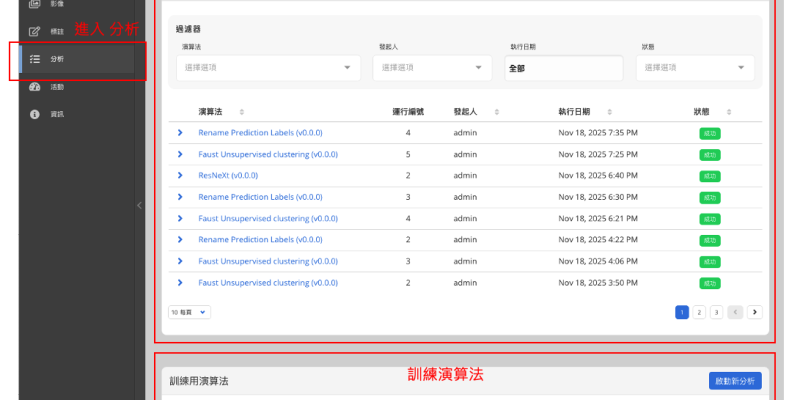
Task: Go to page 2 of results
Action: (x=700, y=312)
